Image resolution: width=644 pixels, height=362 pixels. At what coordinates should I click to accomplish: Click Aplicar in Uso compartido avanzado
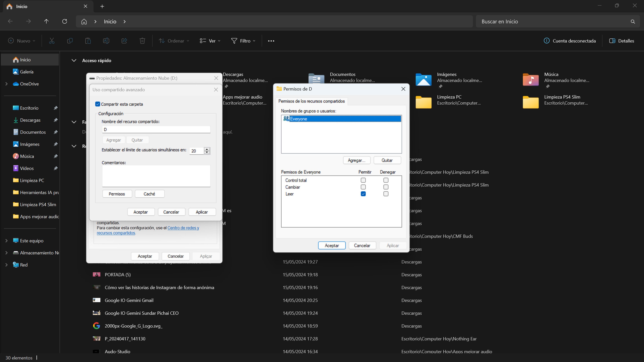(x=202, y=212)
